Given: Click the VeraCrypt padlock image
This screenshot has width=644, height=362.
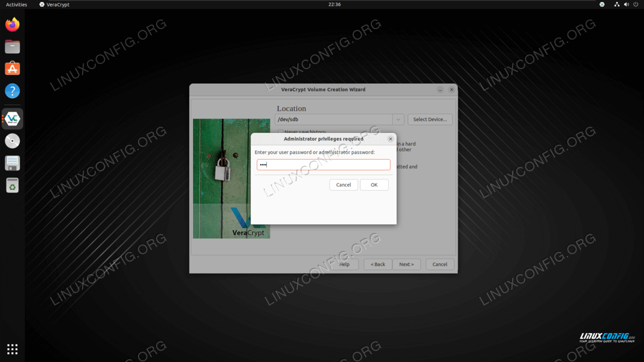Looking at the screenshot, I should click(x=232, y=179).
